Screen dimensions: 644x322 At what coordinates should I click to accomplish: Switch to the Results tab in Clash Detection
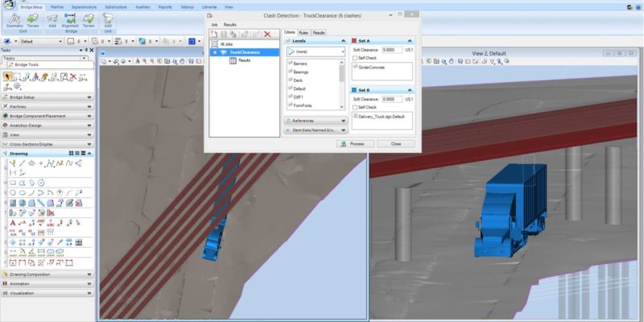click(x=319, y=32)
